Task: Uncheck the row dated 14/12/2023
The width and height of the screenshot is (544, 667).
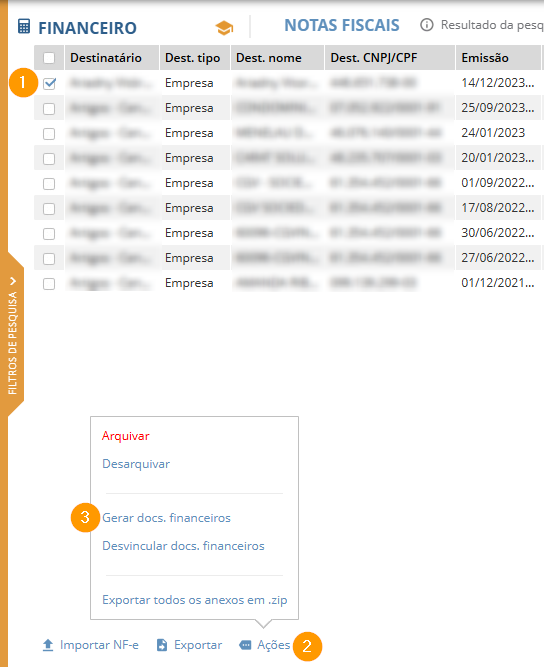Action: pyautogui.click(x=49, y=83)
